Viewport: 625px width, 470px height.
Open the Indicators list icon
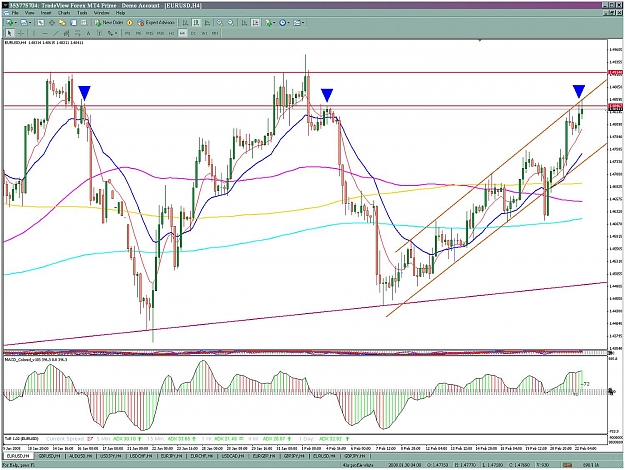(x=269, y=23)
